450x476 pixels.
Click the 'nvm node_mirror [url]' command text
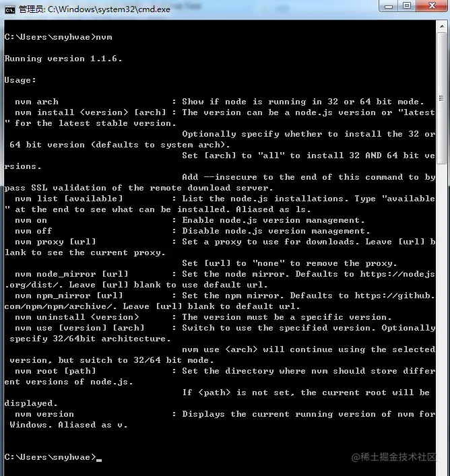click(x=71, y=274)
